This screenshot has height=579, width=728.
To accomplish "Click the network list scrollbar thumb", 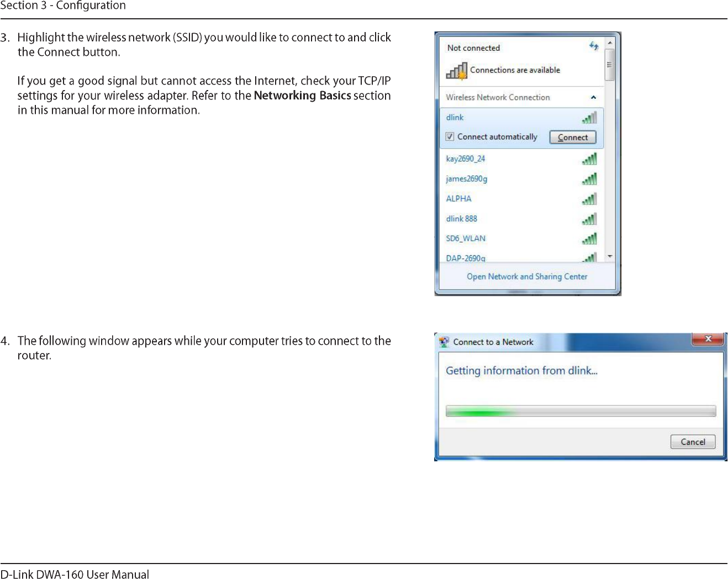I will [x=610, y=65].
